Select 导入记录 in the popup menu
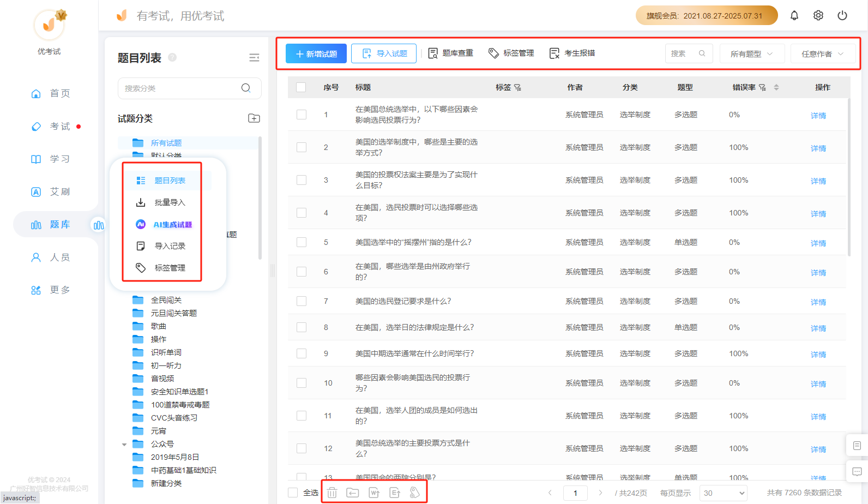The width and height of the screenshot is (868, 504). 169,246
